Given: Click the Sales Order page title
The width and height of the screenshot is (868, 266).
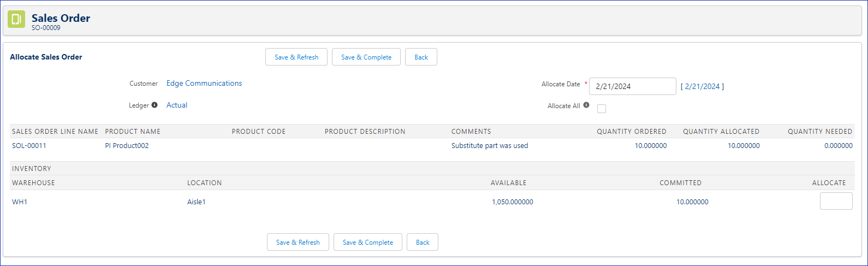Looking at the screenshot, I should pos(61,18).
